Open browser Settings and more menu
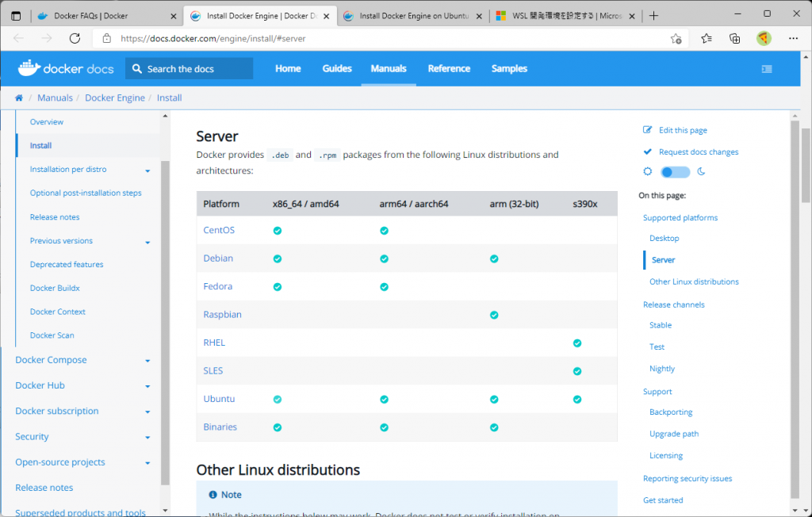812x517 pixels. coord(793,38)
